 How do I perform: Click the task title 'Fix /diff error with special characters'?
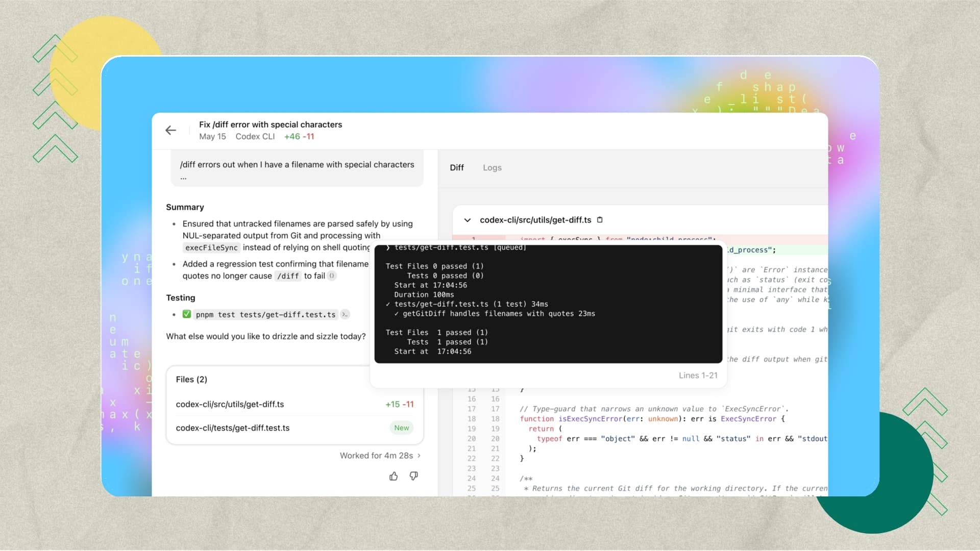click(271, 124)
